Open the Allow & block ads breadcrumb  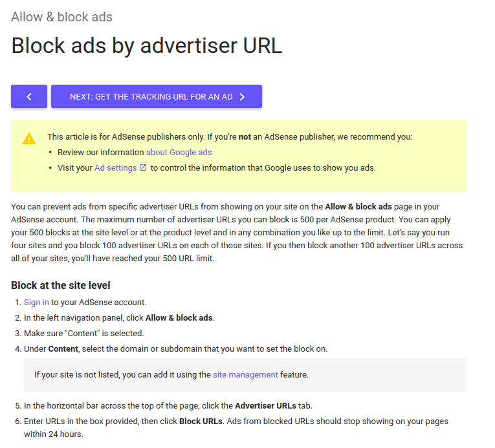coord(62,17)
